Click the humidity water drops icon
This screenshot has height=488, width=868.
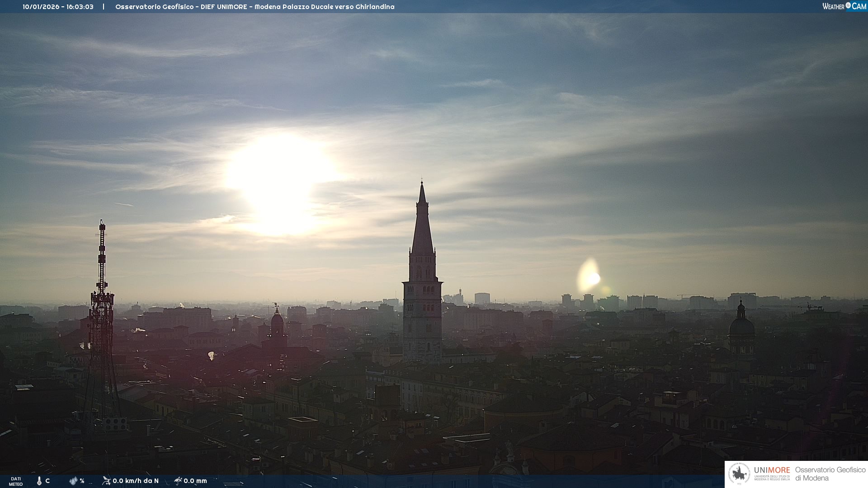(73, 481)
